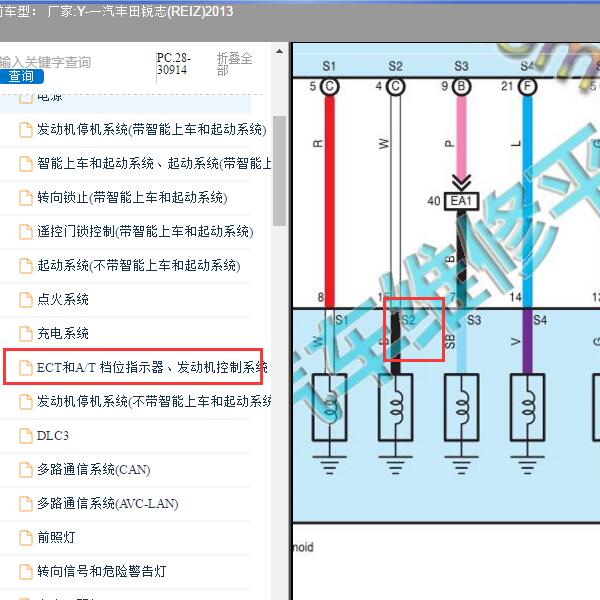The width and height of the screenshot is (600, 600).
Task: Click the sidebar vertical scrollbar thumb
Action: point(280,171)
